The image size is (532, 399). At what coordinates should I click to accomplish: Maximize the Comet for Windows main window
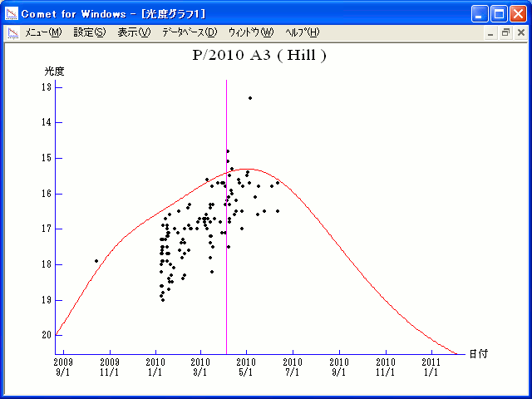(x=500, y=13)
